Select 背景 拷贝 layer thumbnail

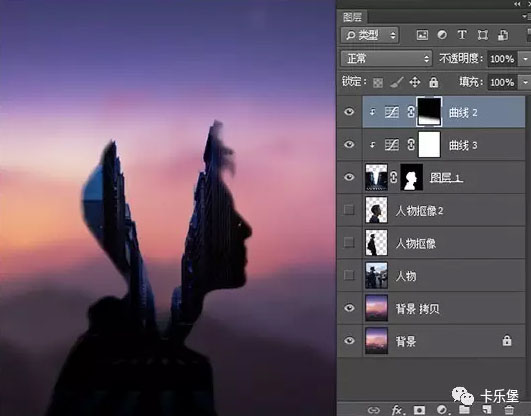point(377,308)
